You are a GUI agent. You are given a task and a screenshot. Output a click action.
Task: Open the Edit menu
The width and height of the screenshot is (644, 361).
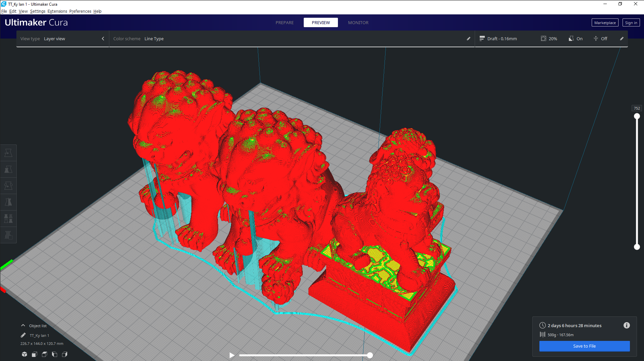tap(13, 11)
